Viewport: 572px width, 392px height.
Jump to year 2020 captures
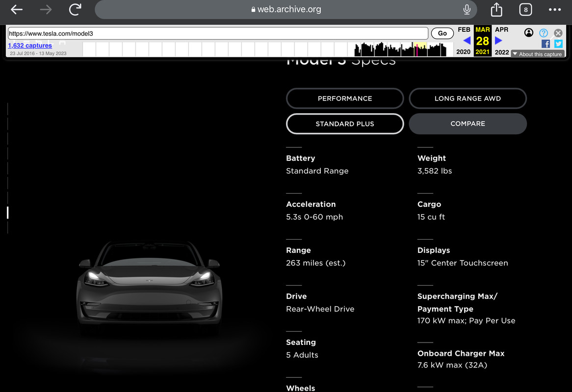[463, 52]
